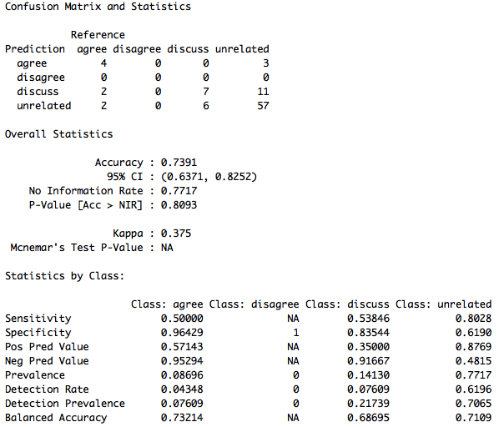Click the "Confusion Matrix and Statistics" heading

98,7
